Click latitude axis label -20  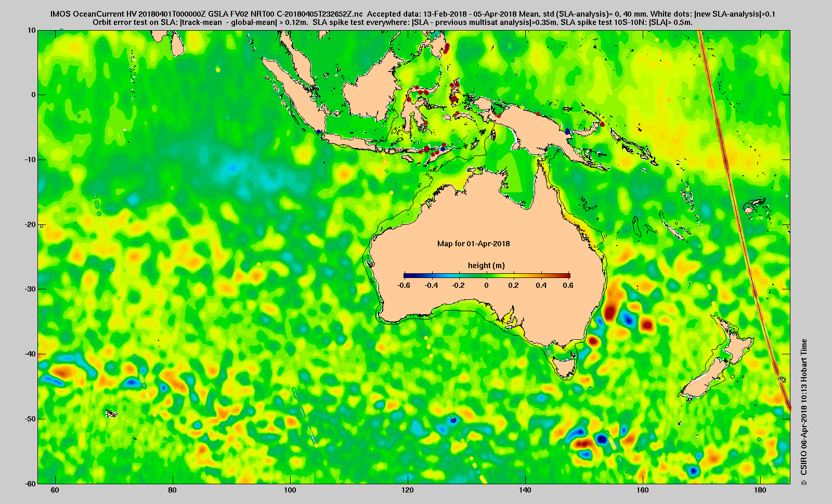31,224
